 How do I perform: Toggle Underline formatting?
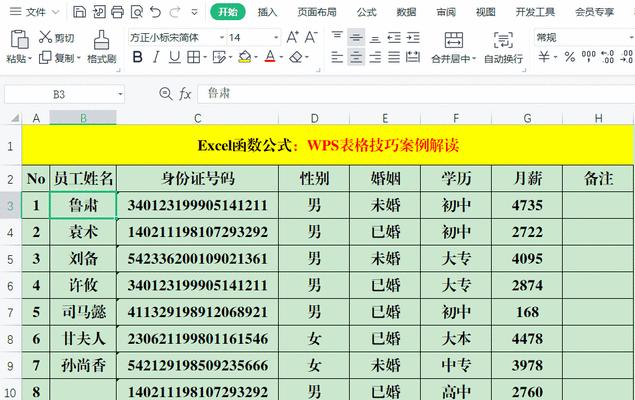pyautogui.click(x=175, y=57)
